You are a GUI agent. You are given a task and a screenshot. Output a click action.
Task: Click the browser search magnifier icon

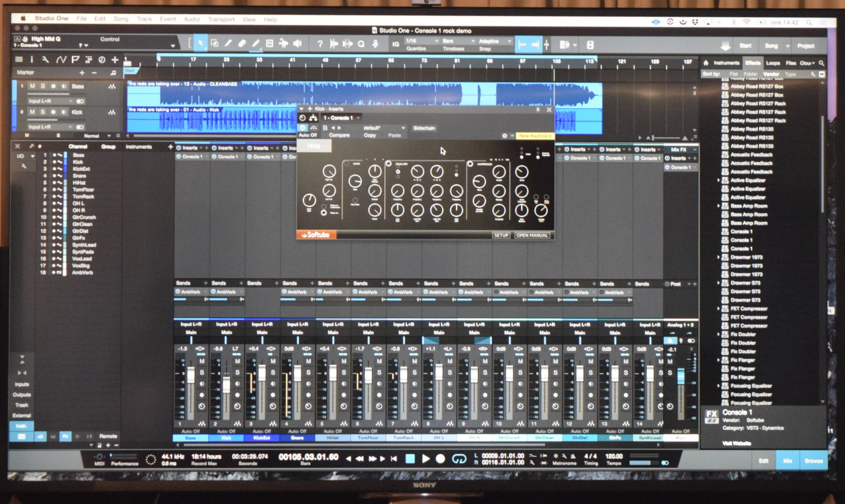click(x=821, y=63)
